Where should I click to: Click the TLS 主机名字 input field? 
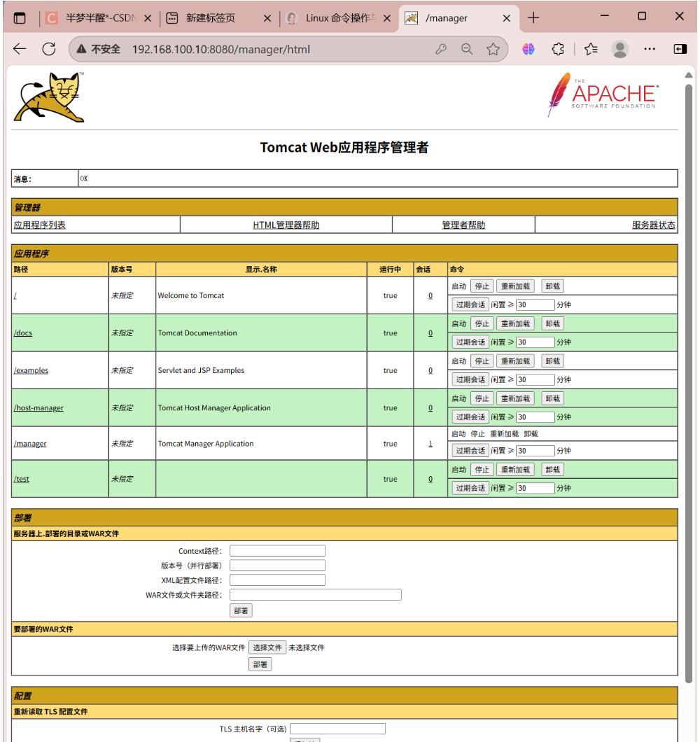click(x=337, y=729)
